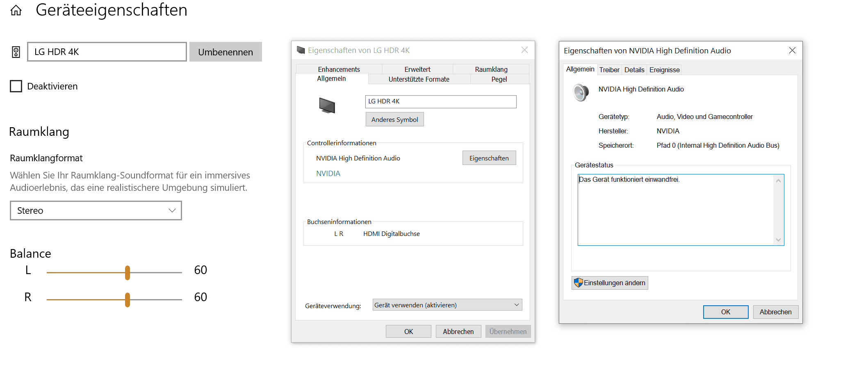Click the L balance value 60
The image size is (868, 366).
pyautogui.click(x=200, y=270)
